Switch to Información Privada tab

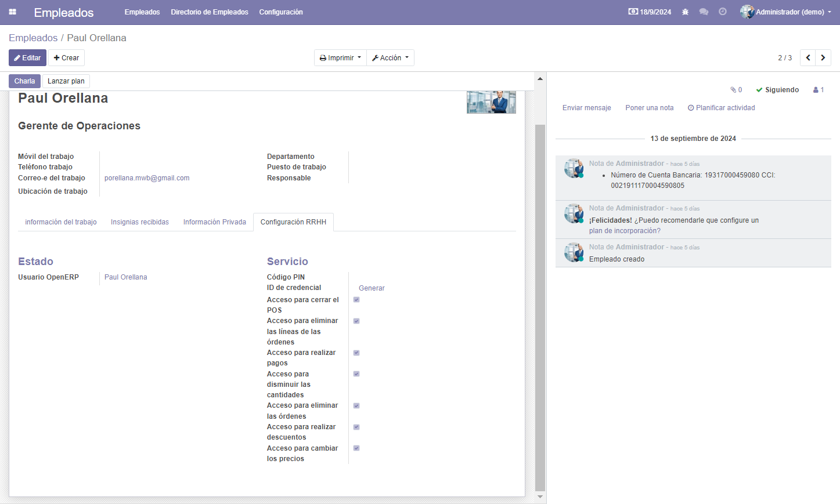tap(215, 222)
